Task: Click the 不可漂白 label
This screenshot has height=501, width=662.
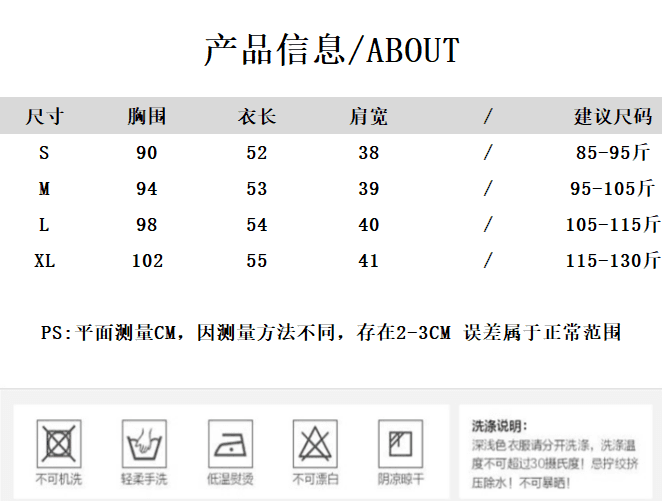Action: point(315,479)
